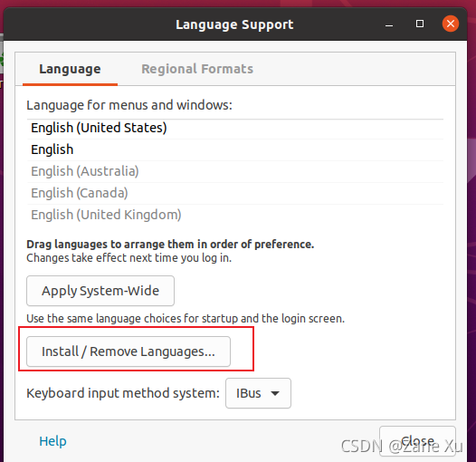Click the Apply System-Wide button

coord(100,291)
